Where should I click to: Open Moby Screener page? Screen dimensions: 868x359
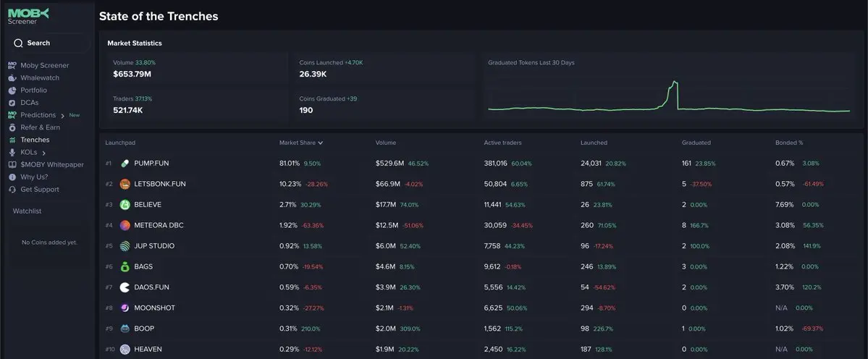(45, 65)
